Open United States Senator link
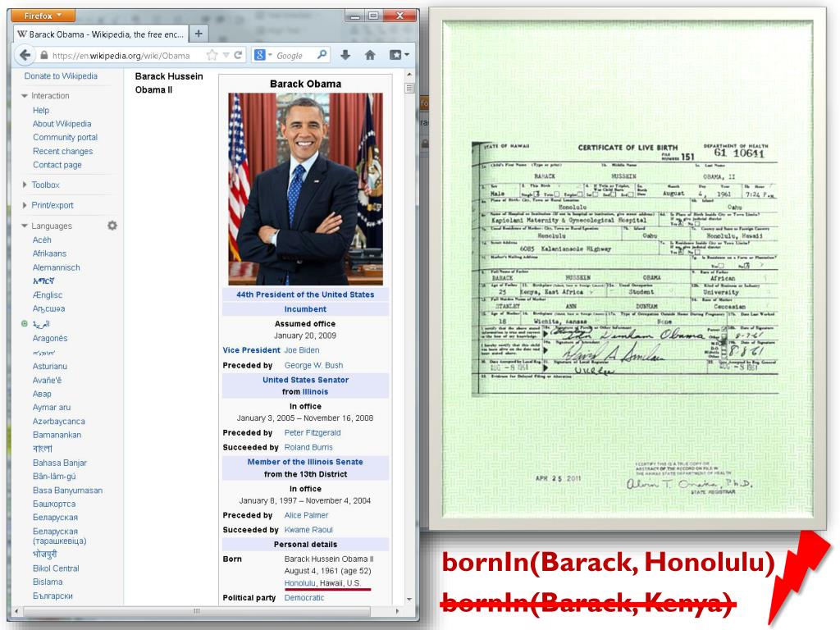This screenshot has width=840, height=630. click(305, 380)
